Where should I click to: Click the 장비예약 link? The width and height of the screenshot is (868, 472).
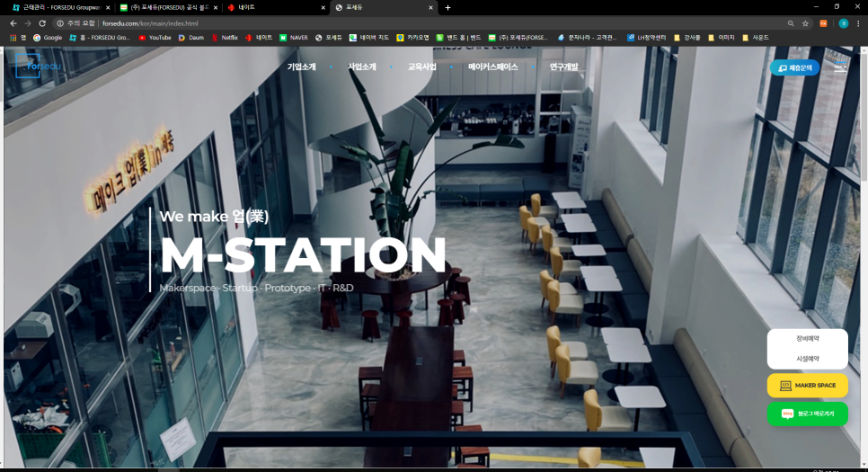pos(807,338)
